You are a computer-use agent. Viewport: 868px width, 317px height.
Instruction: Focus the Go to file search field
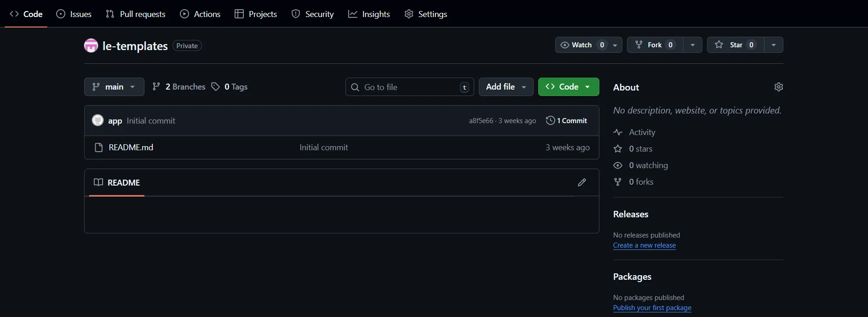click(x=410, y=87)
